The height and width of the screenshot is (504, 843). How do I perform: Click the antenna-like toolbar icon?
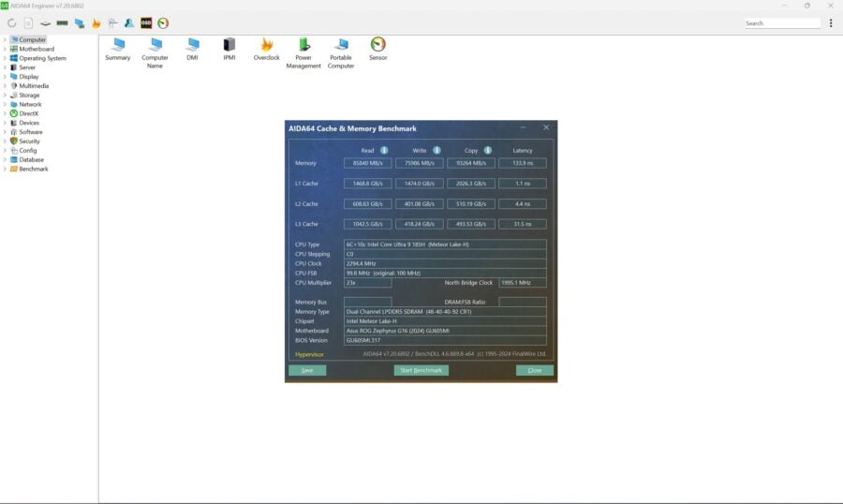(x=113, y=23)
